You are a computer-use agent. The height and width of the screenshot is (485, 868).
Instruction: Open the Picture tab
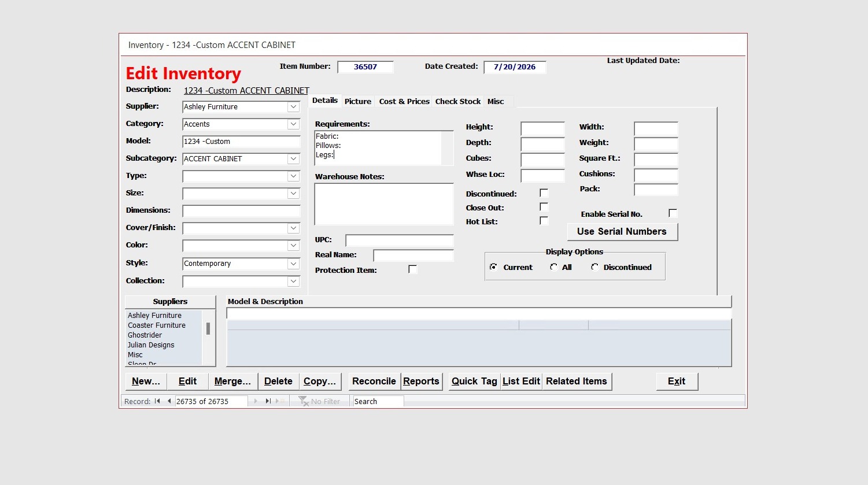coord(358,101)
